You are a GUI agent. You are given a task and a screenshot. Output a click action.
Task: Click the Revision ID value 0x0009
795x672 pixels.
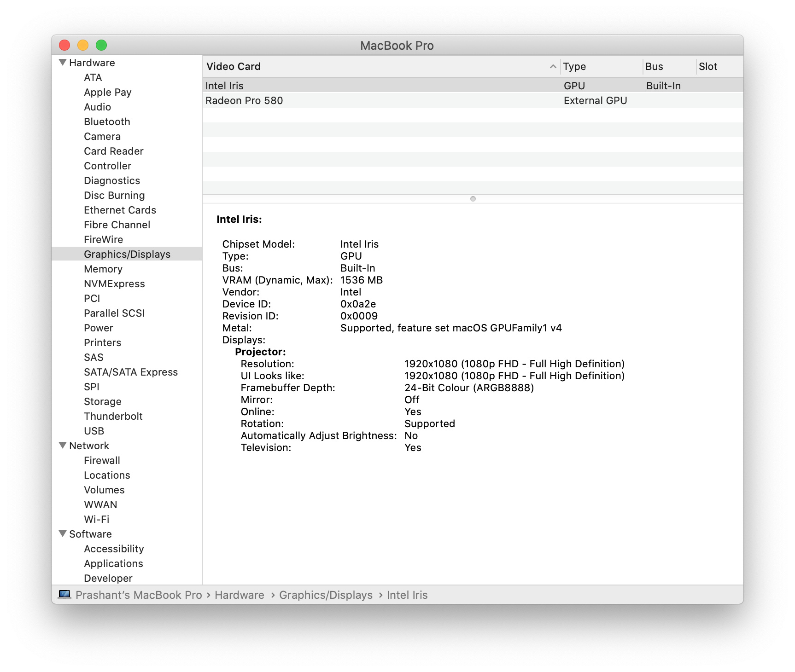pyautogui.click(x=359, y=316)
